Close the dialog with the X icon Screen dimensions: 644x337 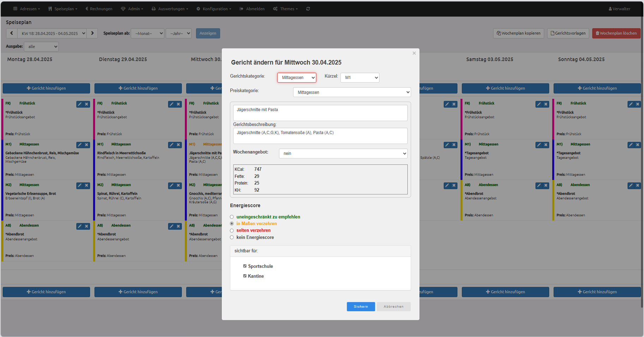(x=414, y=53)
